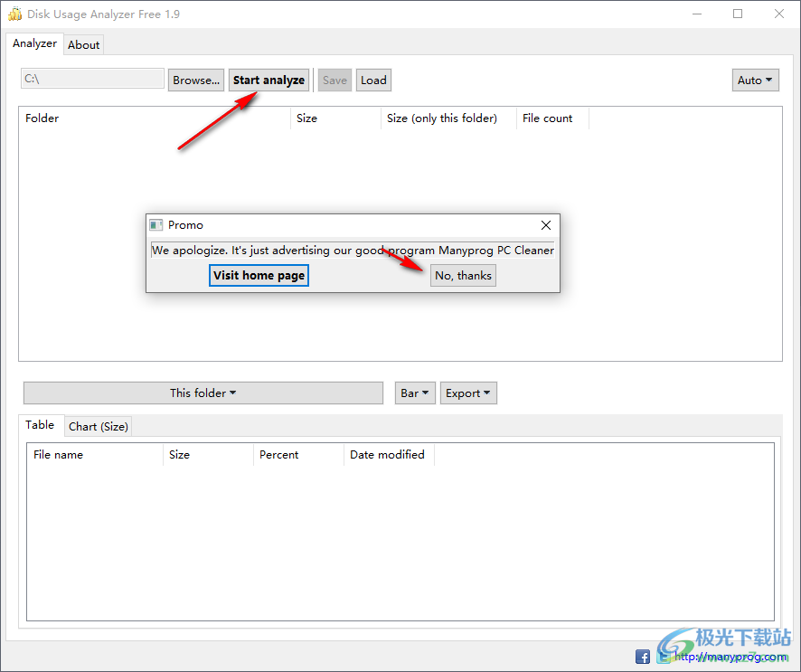
Task: Open the Chart (Size) tab
Action: (x=98, y=426)
